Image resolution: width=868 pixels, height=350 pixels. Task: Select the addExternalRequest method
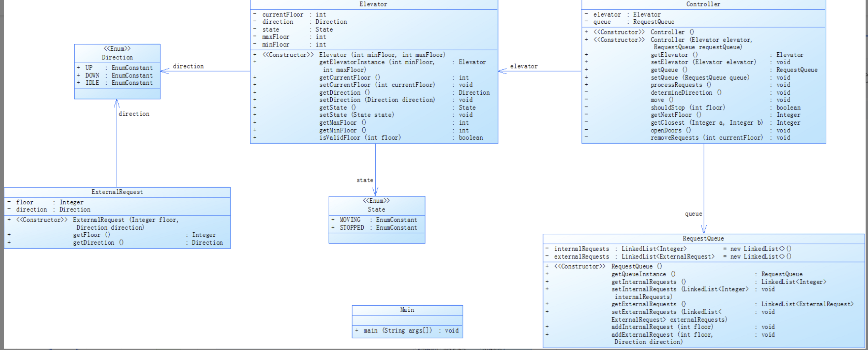pyautogui.click(x=660, y=338)
